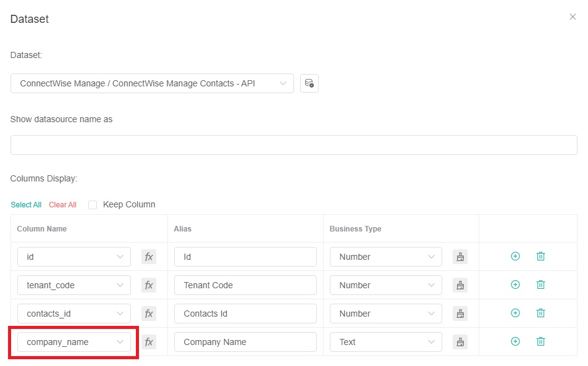Open the formula editor for the id column
The width and height of the screenshot is (588, 366).
pyautogui.click(x=148, y=256)
